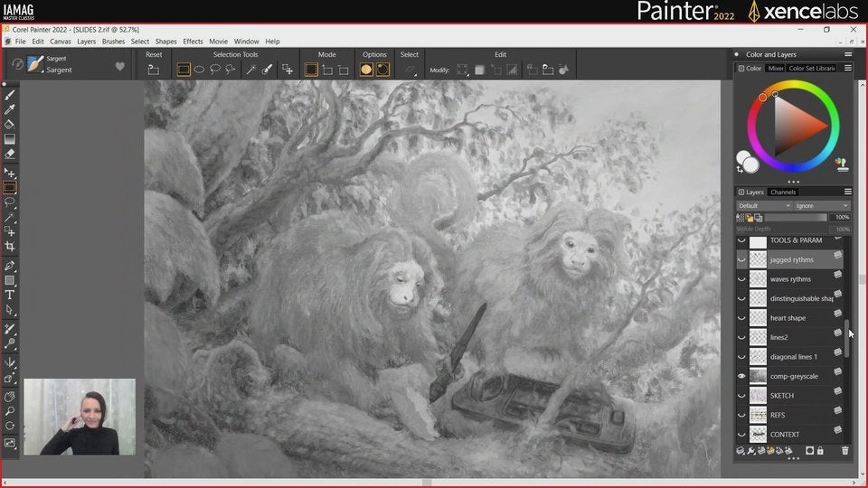
Task: Delete layer using the trash icon
Action: (x=844, y=450)
